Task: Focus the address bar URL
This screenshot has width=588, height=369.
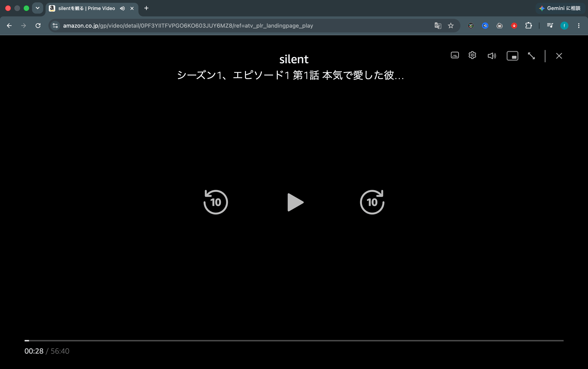Action: [x=188, y=26]
